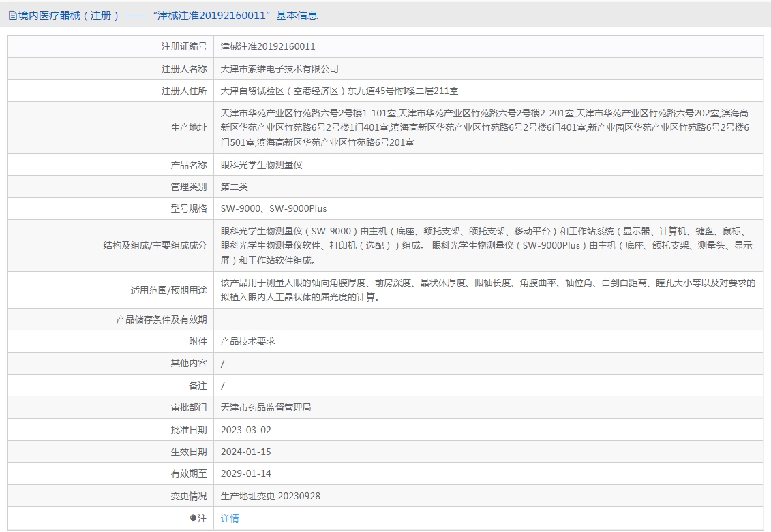Select approval department 天津市药品监督管理局
Screen dimensions: 771x532
266,408
